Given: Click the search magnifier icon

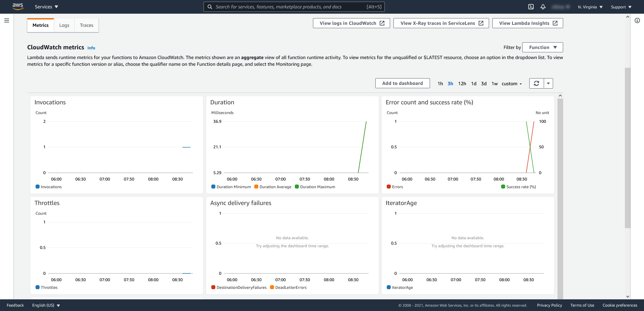Looking at the screenshot, I should pyautogui.click(x=210, y=7).
